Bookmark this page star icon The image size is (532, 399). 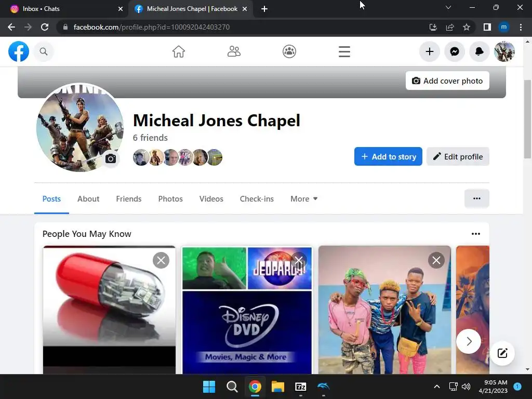coord(467,27)
